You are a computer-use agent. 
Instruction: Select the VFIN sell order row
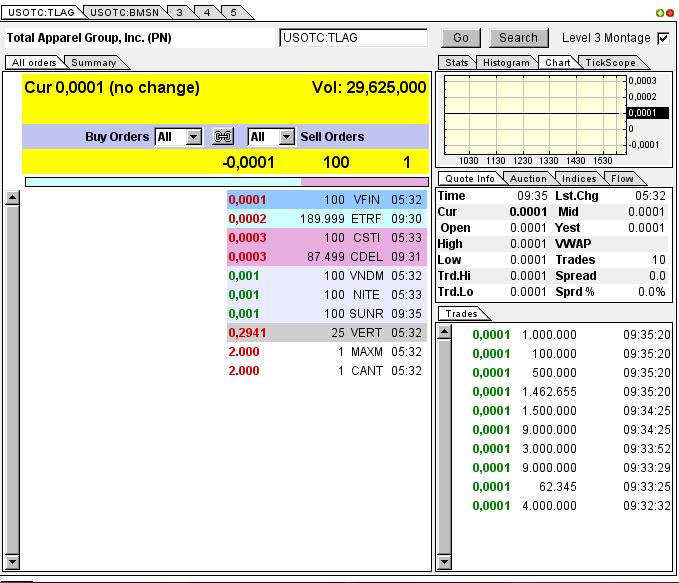tap(327, 200)
